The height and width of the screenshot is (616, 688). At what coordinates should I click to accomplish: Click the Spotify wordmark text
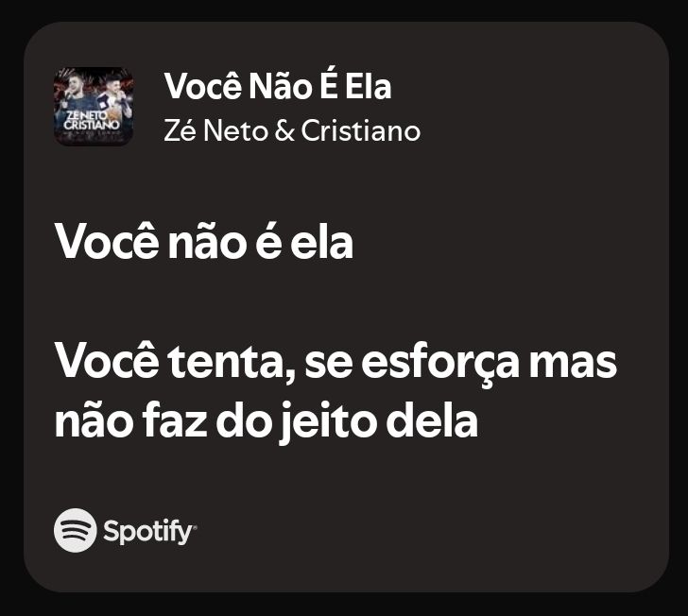click(x=147, y=531)
